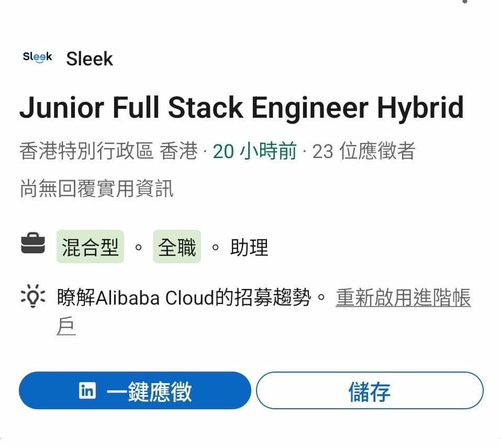
Task: Open the Sleek company name link
Action: tap(90, 59)
